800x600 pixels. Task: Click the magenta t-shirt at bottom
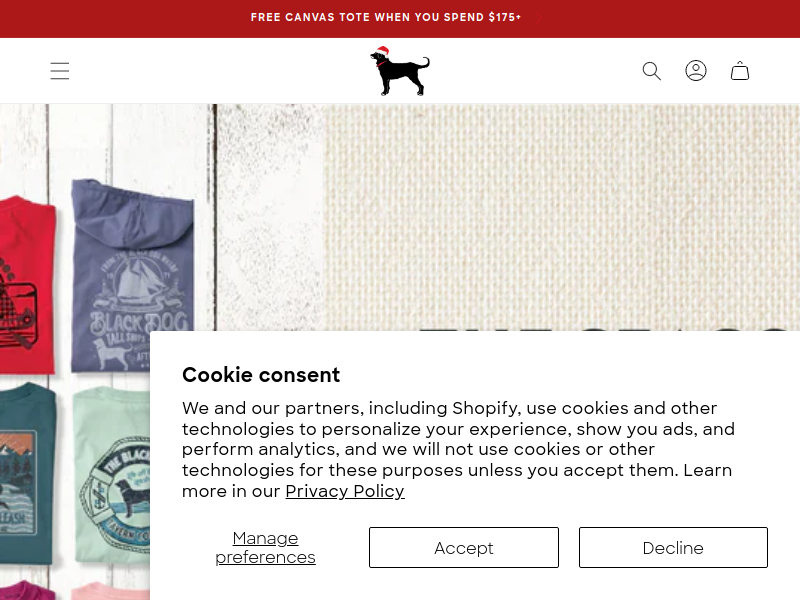25,590
